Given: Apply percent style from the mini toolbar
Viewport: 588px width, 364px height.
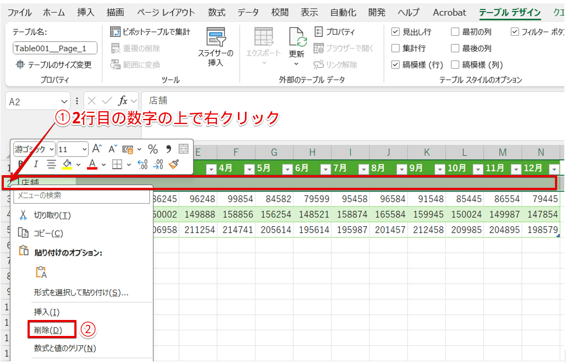Looking at the screenshot, I should [x=153, y=148].
